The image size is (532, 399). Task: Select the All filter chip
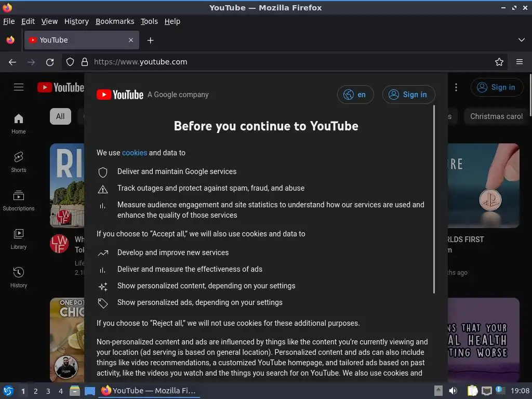(x=60, y=116)
